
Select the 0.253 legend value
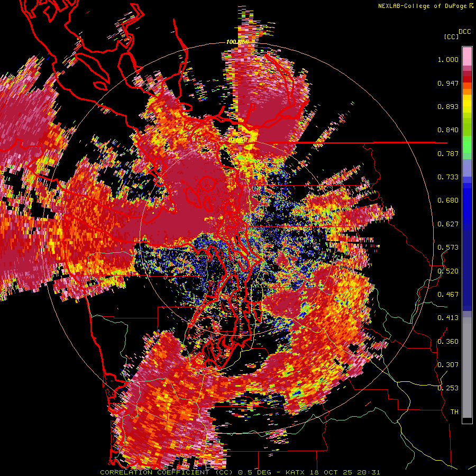pyautogui.click(x=448, y=388)
